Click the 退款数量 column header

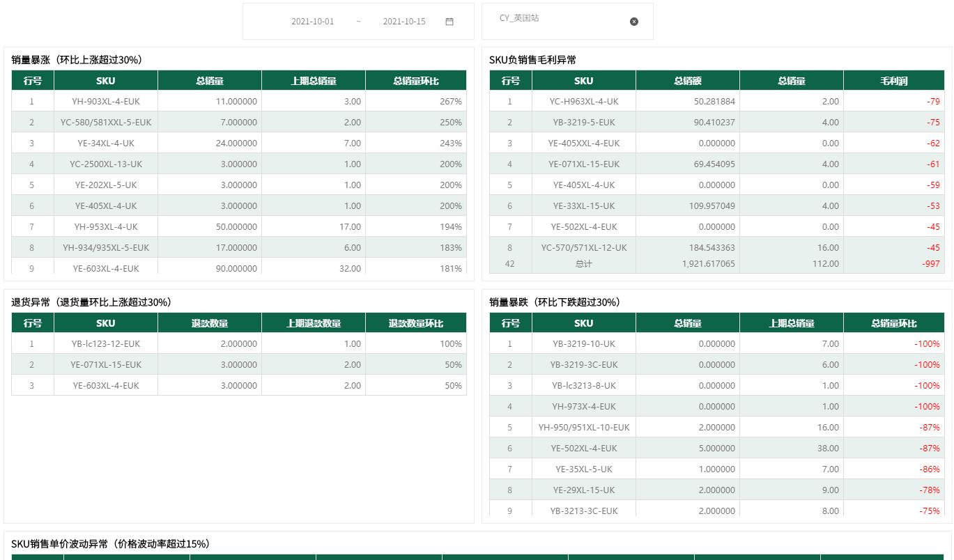tap(210, 323)
